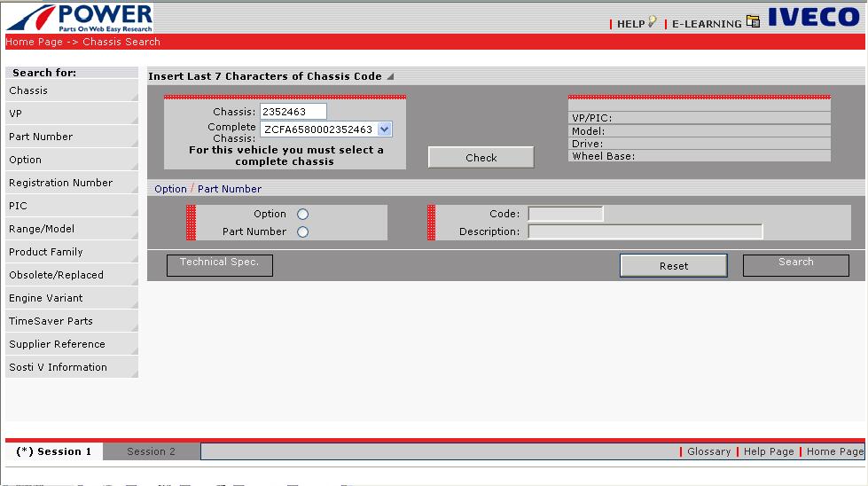The height and width of the screenshot is (486, 868).
Task: Click the HELP lightbulb icon
Action: click(x=652, y=21)
